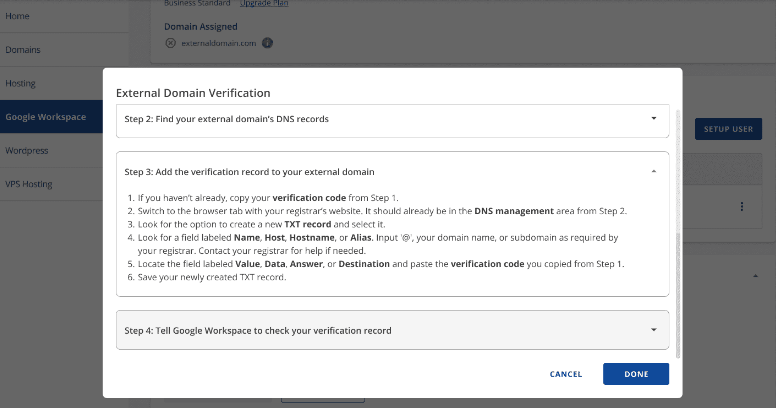This screenshot has height=408, width=776.
Task: Expand Step 2 DNS records arrow
Action: (653, 118)
